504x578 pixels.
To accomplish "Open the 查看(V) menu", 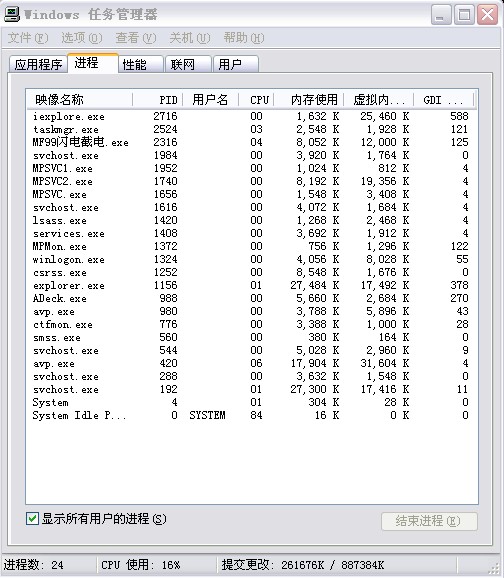I will click(136, 38).
